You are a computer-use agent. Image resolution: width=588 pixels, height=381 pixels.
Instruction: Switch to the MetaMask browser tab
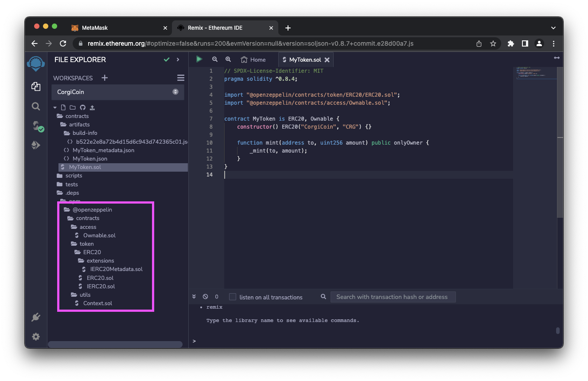pyautogui.click(x=95, y=27)
